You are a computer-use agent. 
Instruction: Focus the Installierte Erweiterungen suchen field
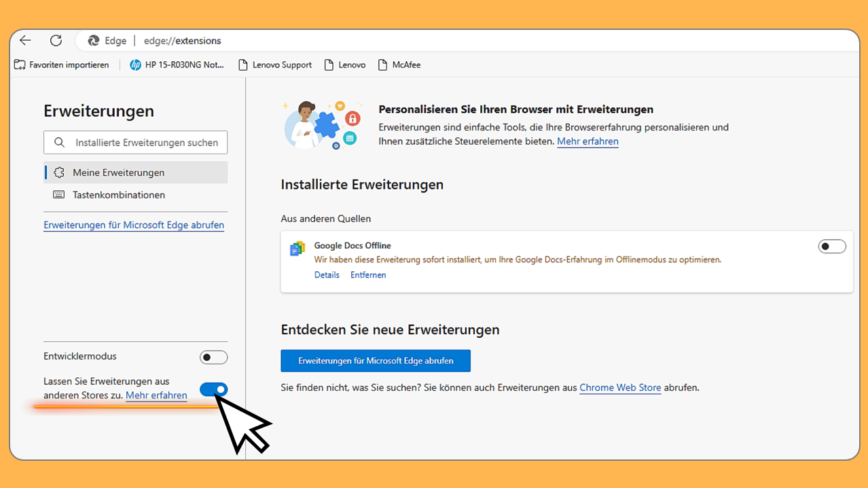(135, 143)
